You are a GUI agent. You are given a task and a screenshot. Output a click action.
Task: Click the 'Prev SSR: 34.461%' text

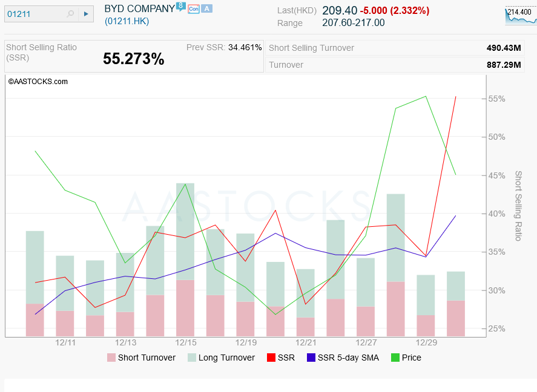(224, 47)
